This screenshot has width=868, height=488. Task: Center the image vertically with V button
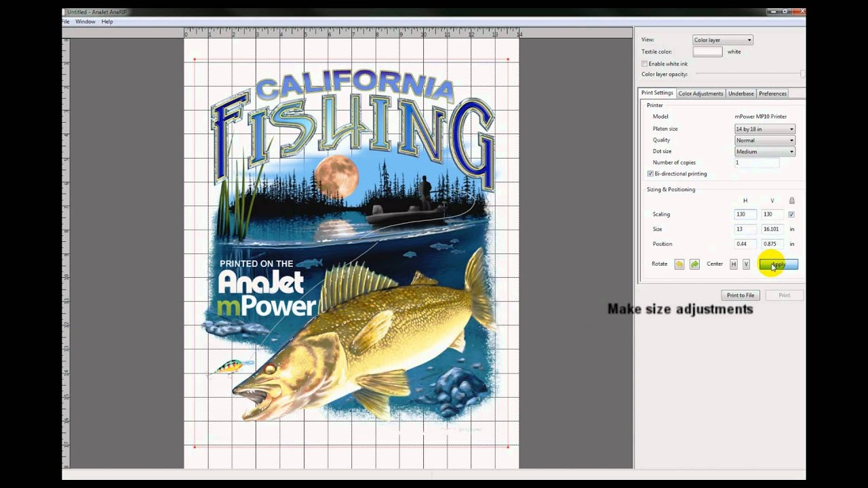click(x=746, y=264)
